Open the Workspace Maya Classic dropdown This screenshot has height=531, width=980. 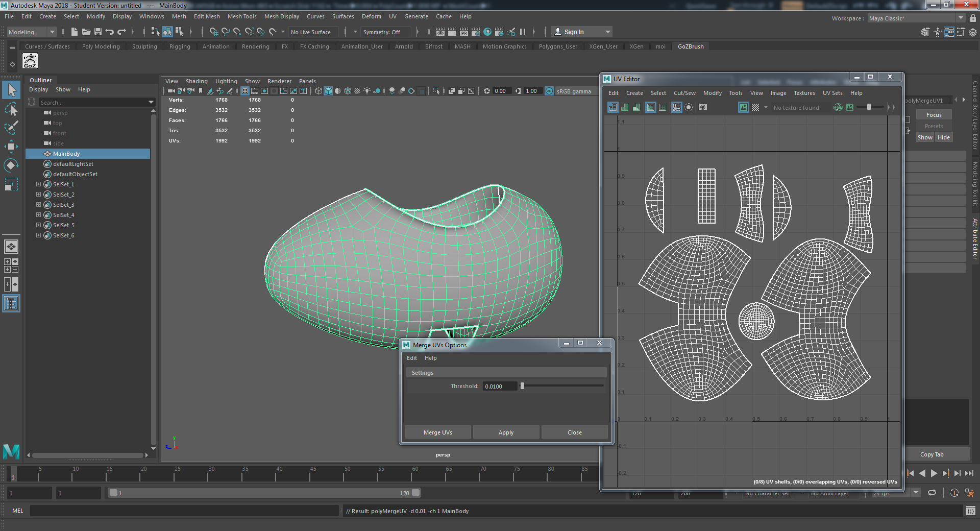point(916,18)
